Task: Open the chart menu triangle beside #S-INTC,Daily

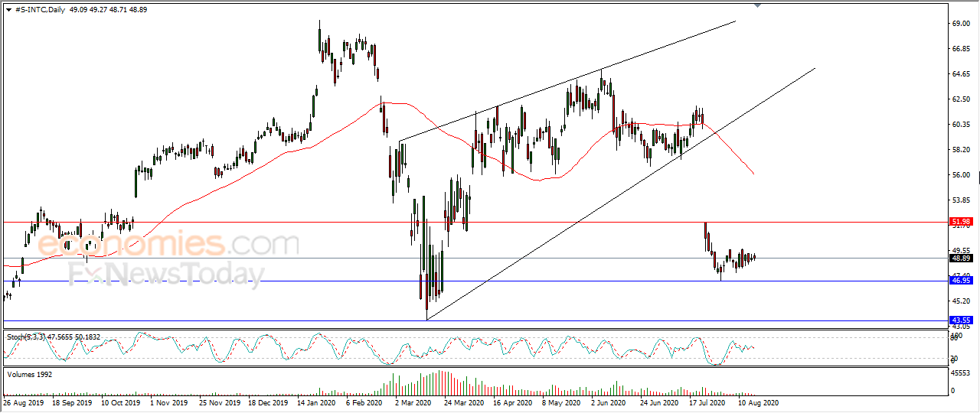Action: pyautogui.click(x=8, y=8)
